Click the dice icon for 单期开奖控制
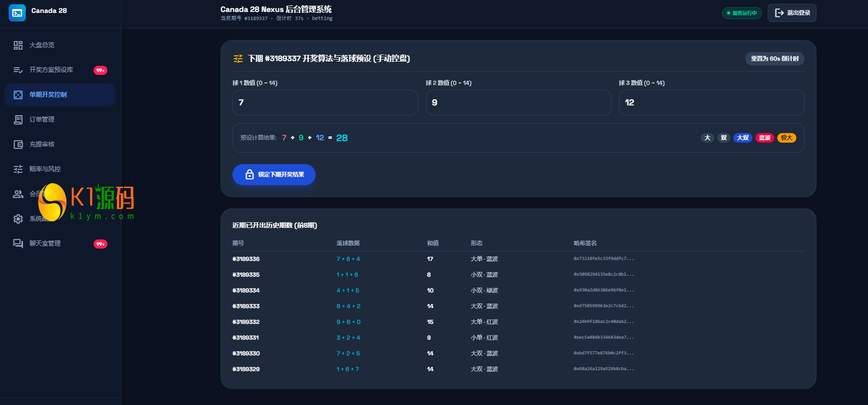Viewport: 868px width, 405px height. pos(18,95)
